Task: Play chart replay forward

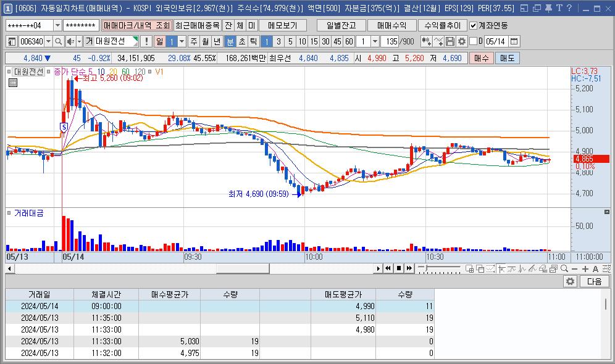Action: [378, 268]
